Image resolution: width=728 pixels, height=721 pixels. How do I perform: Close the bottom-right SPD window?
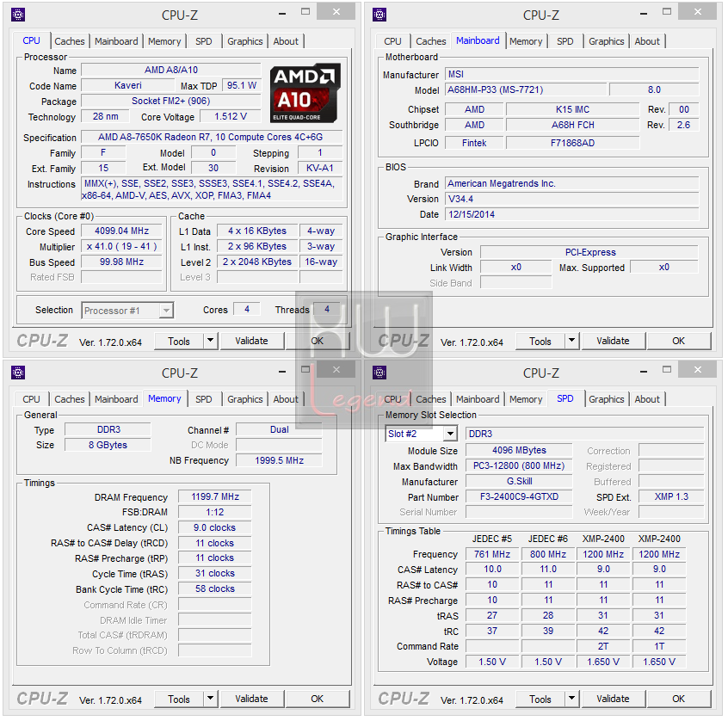click(697, 370)
